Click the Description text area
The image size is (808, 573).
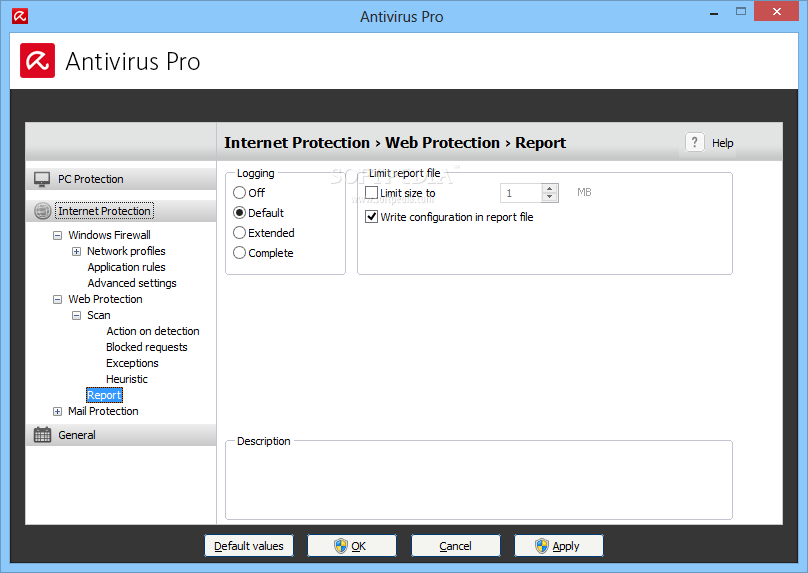(x=479, y=482)
